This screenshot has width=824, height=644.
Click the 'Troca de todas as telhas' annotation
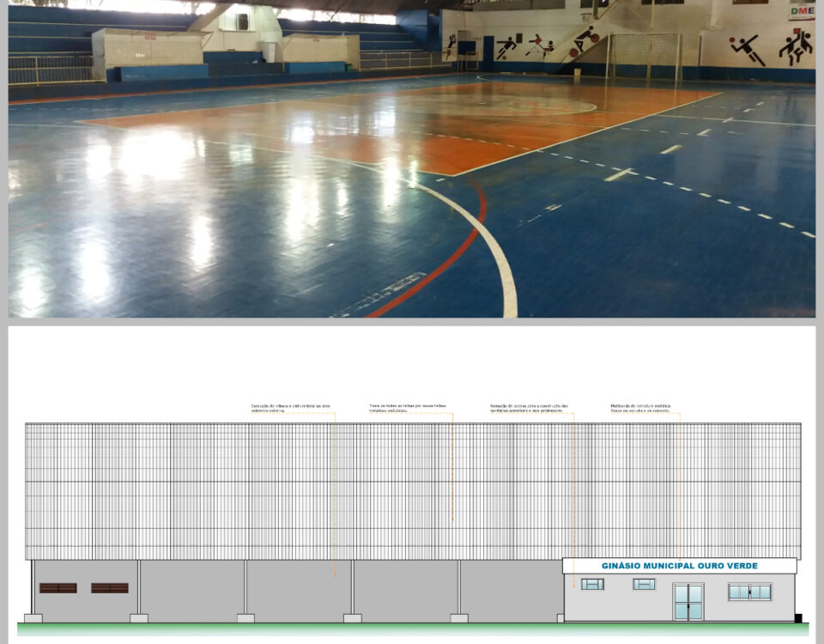coord(408,408)
